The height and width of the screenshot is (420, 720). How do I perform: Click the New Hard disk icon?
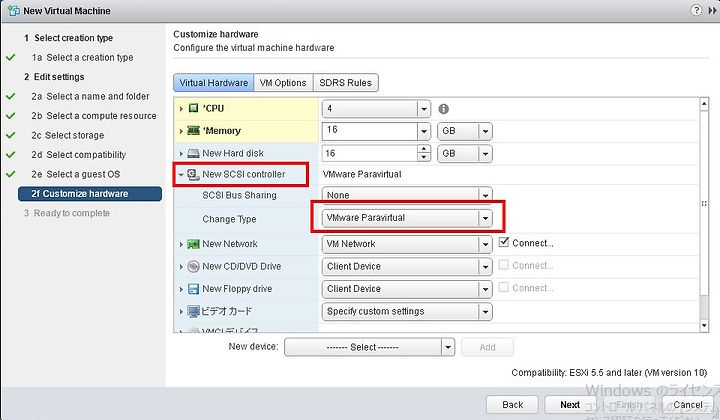(193, 153)
